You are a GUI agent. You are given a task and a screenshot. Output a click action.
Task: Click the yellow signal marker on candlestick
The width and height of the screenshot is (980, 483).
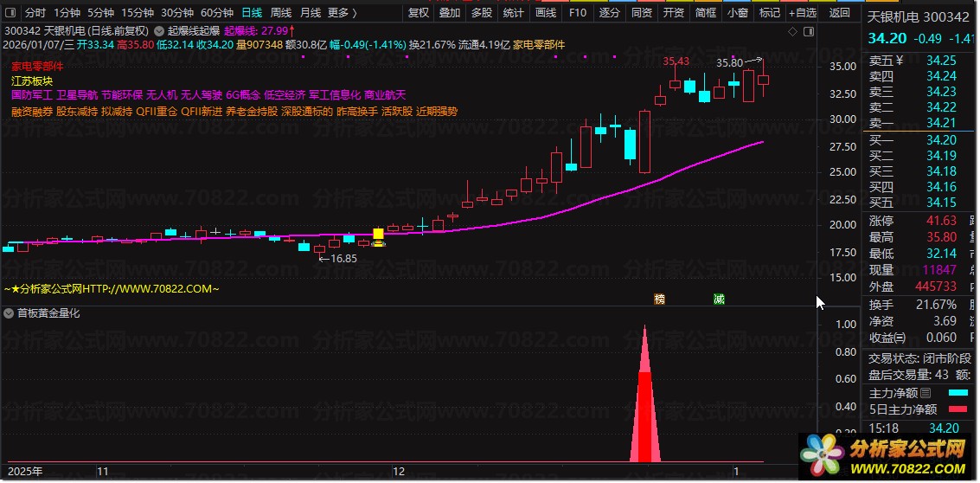(x=378, y=234)
